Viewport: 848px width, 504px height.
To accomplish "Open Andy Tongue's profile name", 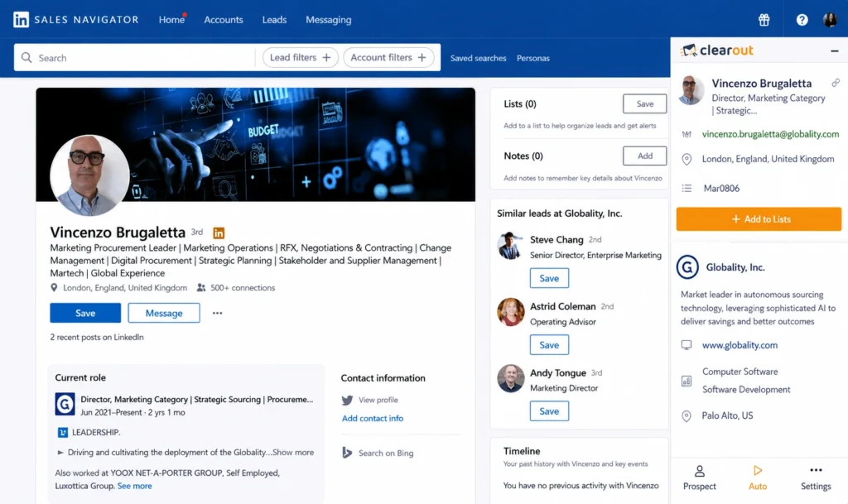I will coord(557,372).
